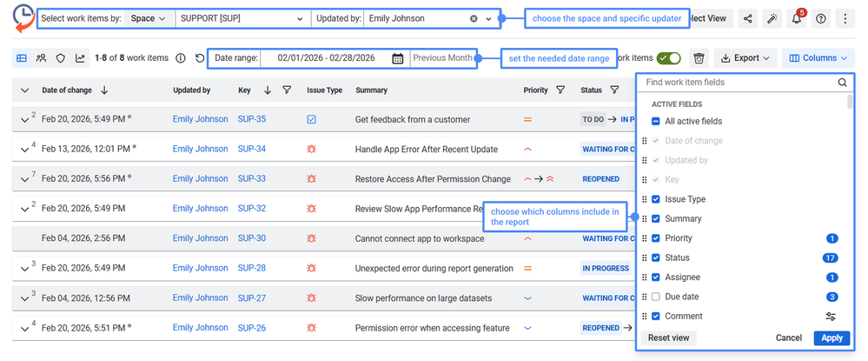Open the calendar picker icon
This screenshot has width=868, height=361.
[397, 58]
